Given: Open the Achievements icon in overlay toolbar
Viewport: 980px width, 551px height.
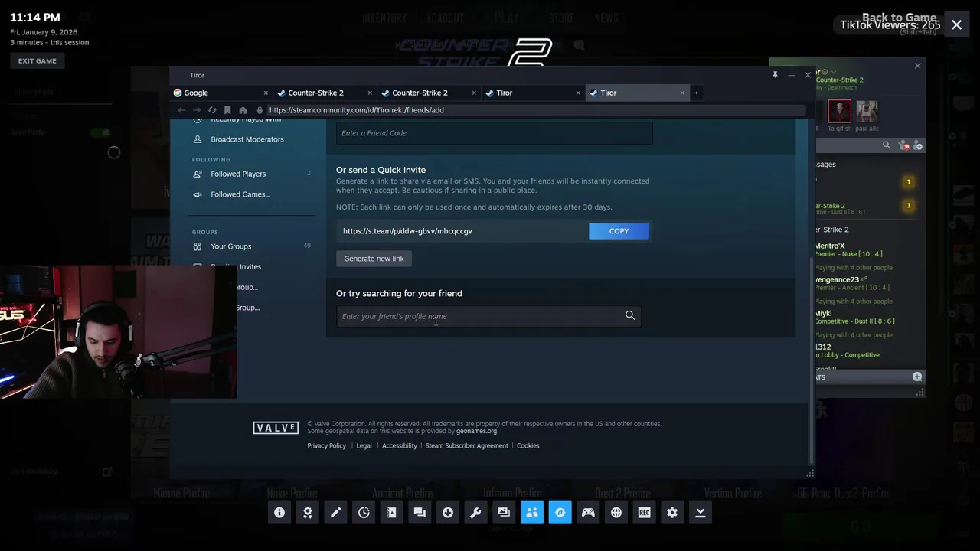Looking at the screenshot, I should click(x=308, y=513).
